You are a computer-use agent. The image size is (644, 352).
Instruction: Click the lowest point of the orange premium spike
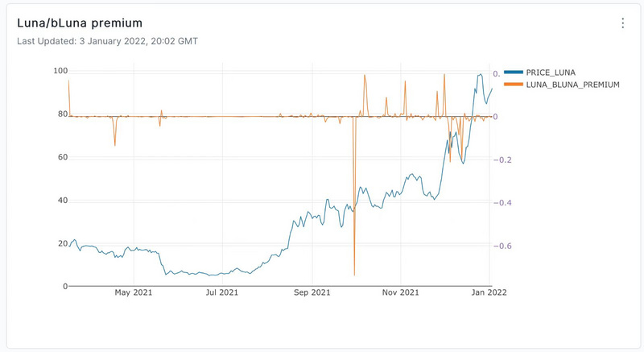(354, 275)
